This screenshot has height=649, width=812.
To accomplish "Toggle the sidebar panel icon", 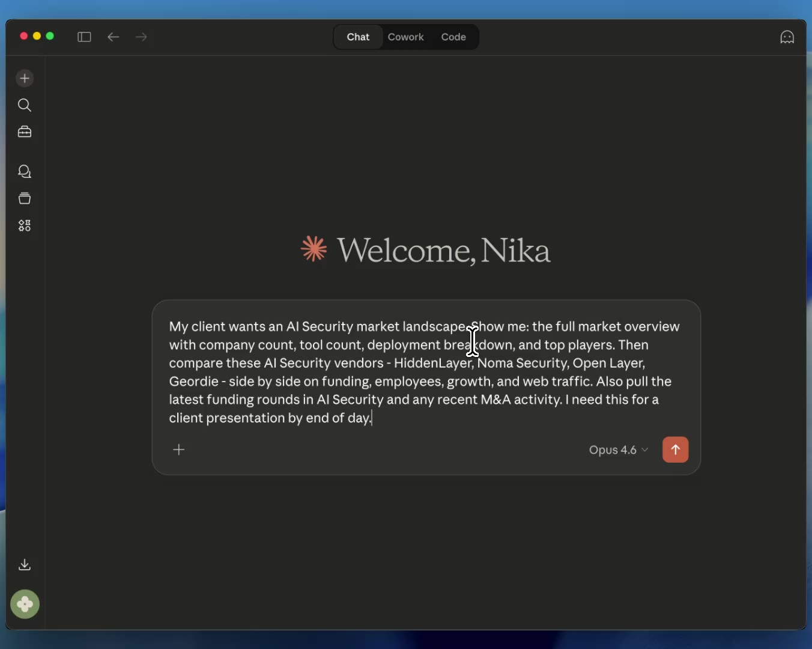I will point(84,37).
